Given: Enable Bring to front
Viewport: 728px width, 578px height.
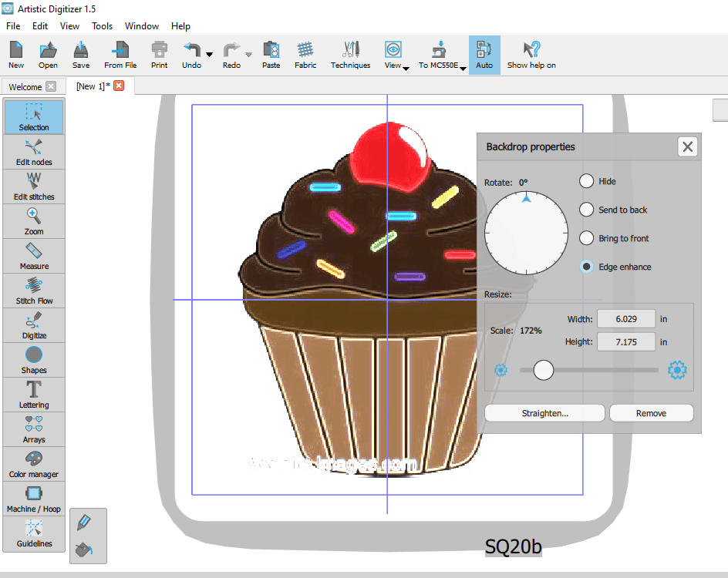Looking at the screenshot, I should [x=586, y=238].
